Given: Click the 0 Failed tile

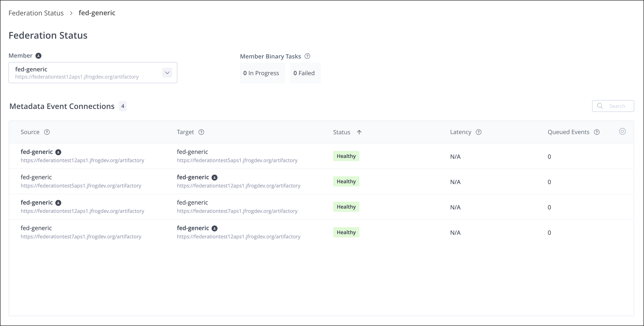Looking at the screenshot, I should coord(305,73).
